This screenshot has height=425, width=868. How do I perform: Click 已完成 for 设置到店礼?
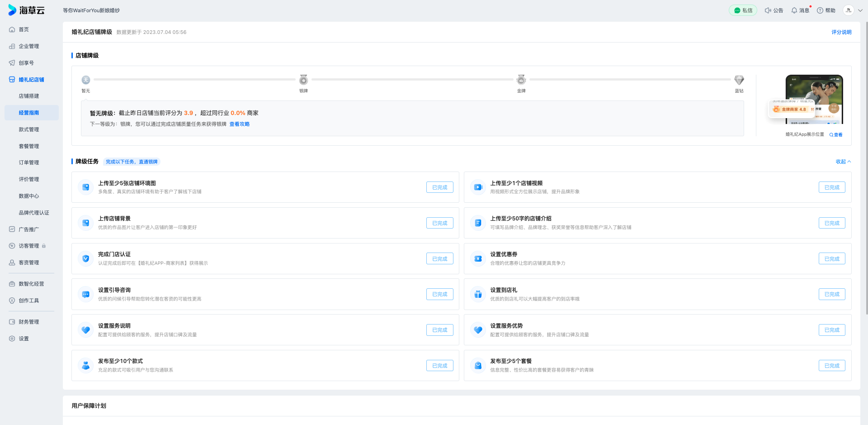click(x=832, y=294)
